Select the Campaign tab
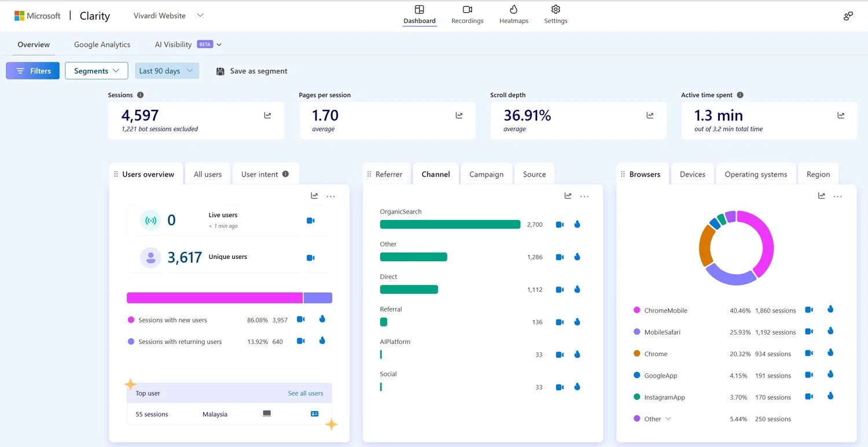The image size is (868, 447). pyautogui.click(x=486, y=174)
